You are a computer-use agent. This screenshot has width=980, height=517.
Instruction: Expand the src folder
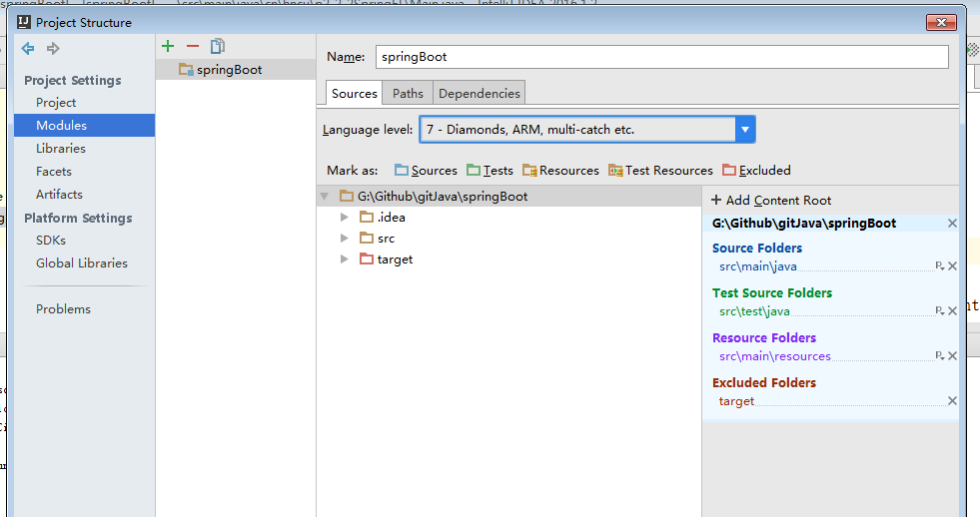point(345,239)
